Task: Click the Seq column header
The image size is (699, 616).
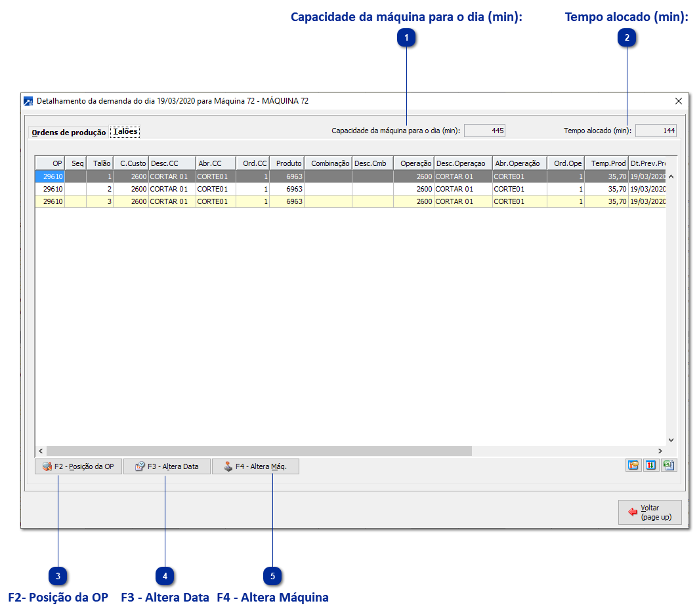Action: tap(75, 163)
